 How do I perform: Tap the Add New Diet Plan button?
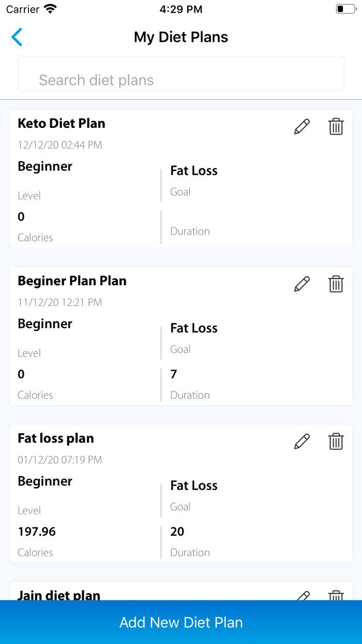181,622
